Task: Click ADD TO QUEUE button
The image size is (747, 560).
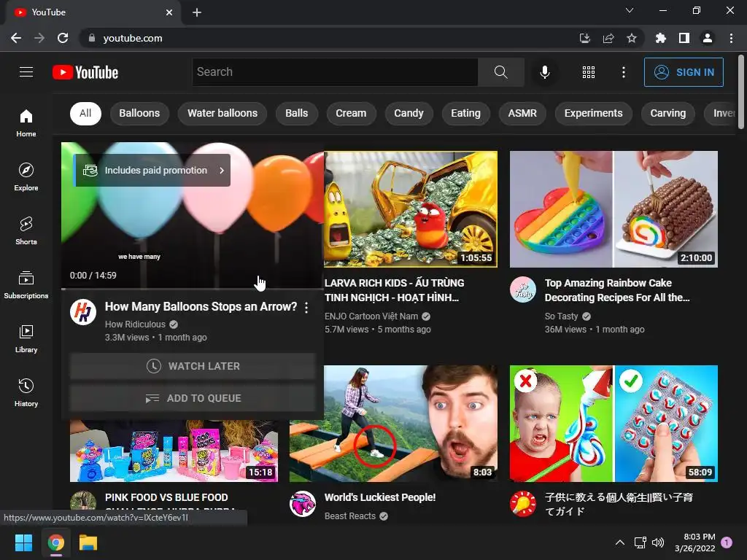Action: pyautogui.click(x=193, y=398)
